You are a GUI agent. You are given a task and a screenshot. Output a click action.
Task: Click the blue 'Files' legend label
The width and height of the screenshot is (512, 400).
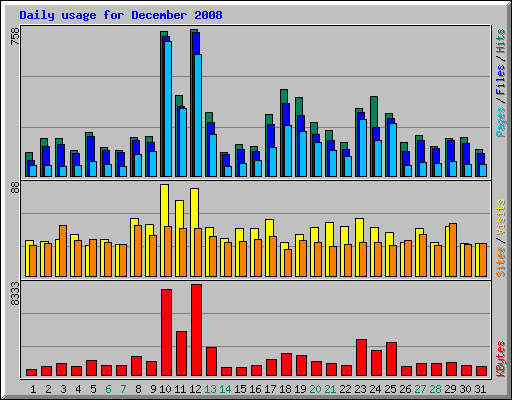(x=500, y=80)
